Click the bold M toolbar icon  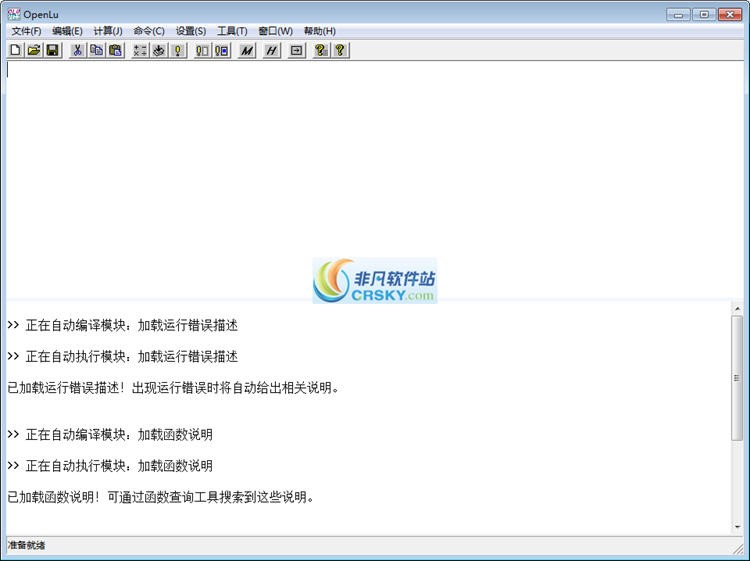click(247, 50)
